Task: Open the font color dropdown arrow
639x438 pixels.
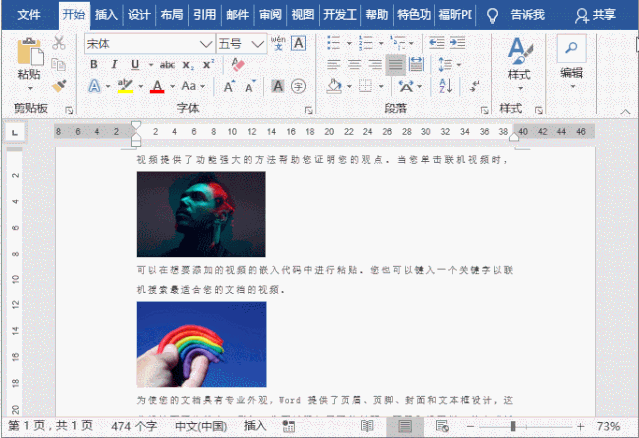Action: (x=172, y=86)
